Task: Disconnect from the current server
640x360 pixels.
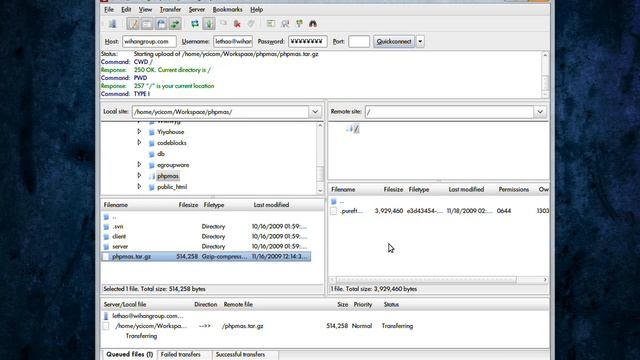Action: [237, 24]
